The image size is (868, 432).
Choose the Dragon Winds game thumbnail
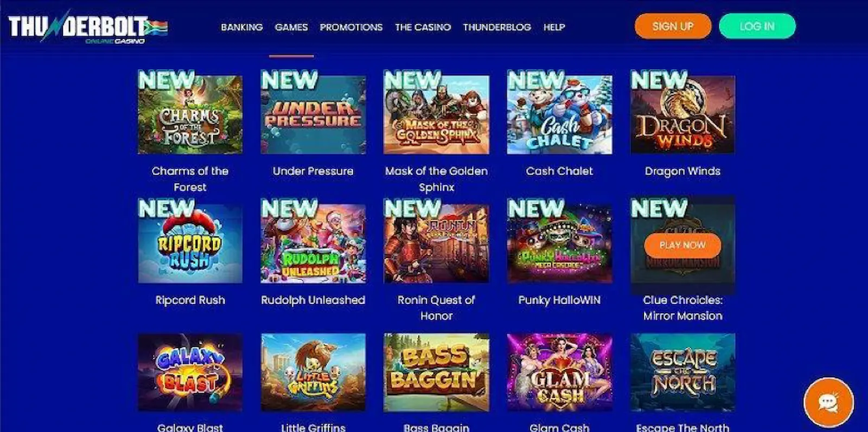(682, 115)
